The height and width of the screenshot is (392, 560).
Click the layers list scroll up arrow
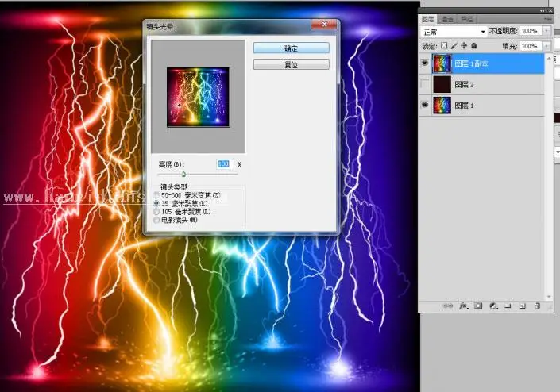pos(550,57)
